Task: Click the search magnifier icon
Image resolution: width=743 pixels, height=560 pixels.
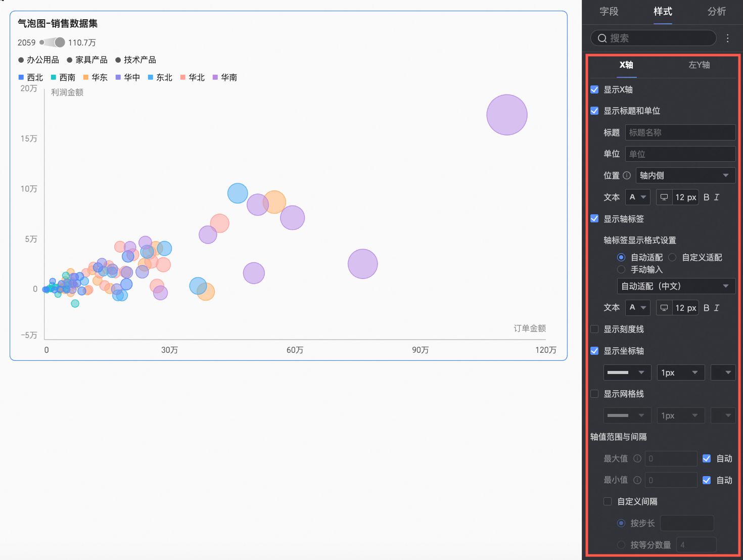Action: (x=602, y=38)
